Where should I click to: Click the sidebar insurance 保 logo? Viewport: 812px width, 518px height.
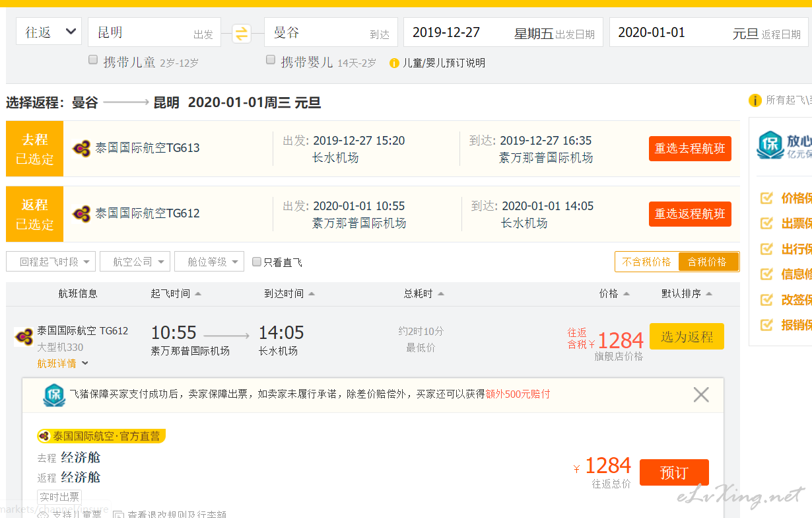coord(770,145)
